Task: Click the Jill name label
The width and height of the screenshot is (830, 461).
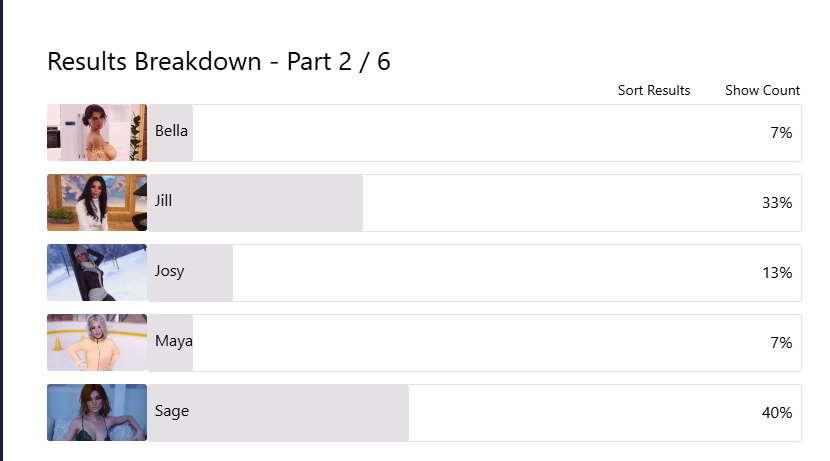Action: pos(164,201)
